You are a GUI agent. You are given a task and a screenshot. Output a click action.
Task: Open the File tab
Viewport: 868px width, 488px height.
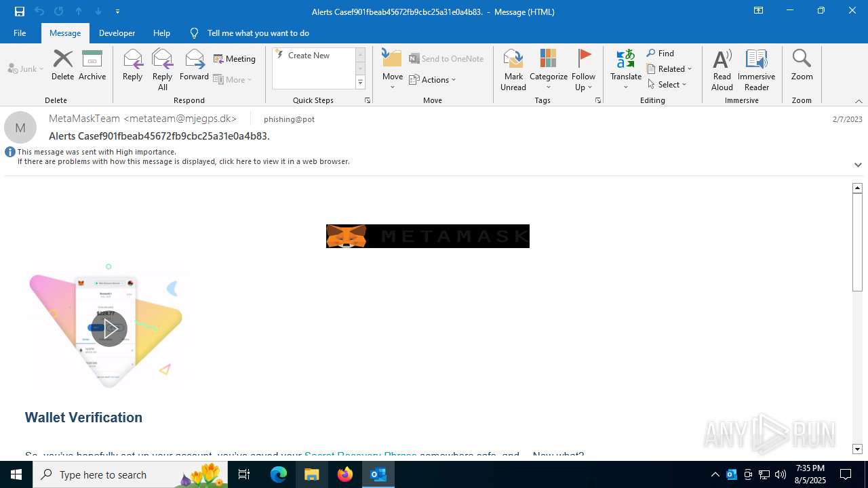[x=20, y=33]
